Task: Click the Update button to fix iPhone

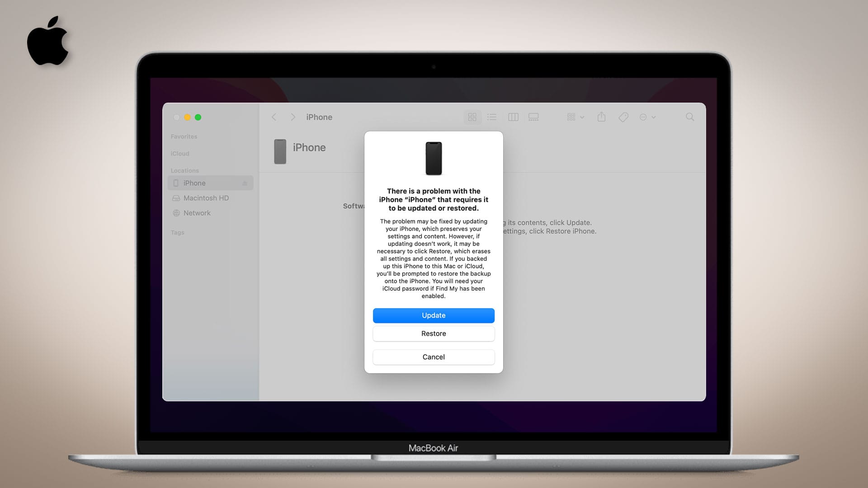Action: [434, 315]
